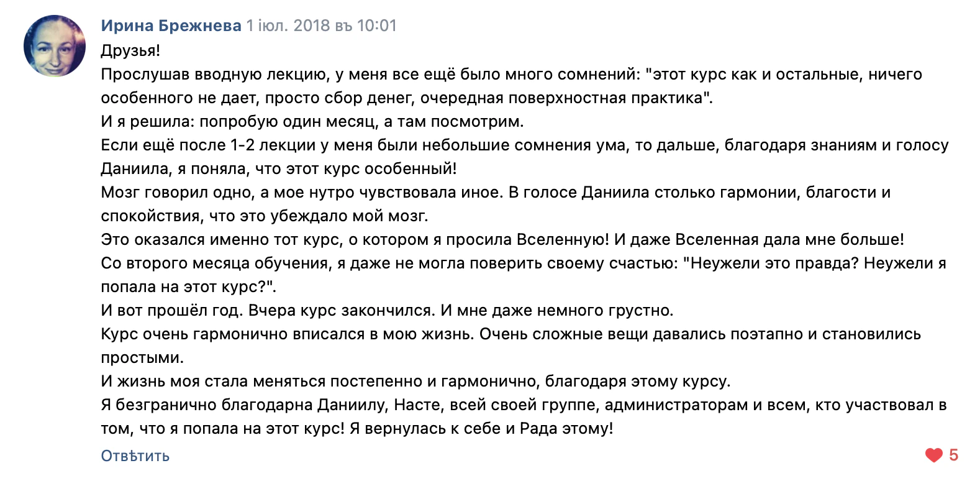
Task: Click the text "Даниила, я поняла, что этот курс особенный!"
Action: click(x=279, y=169)
